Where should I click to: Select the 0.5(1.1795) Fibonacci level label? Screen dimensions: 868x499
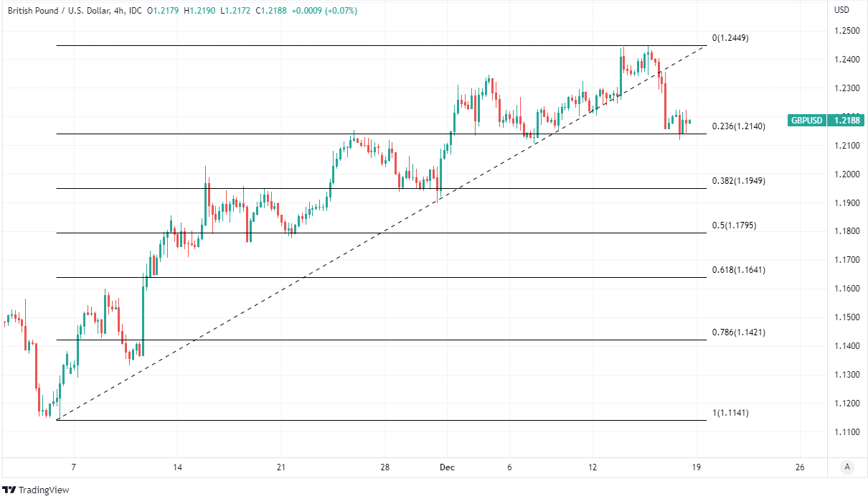coord(733,225)
